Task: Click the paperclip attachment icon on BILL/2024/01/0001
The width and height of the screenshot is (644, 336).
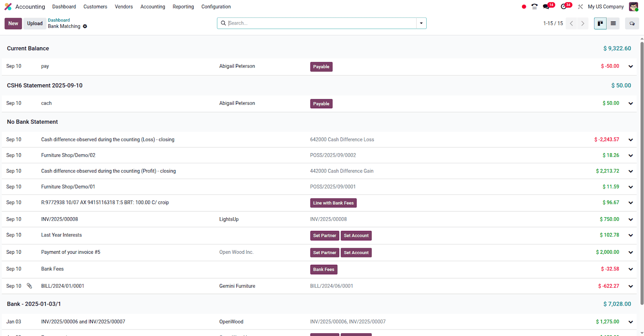Action: pyautogui.click(x=29, y=286)
